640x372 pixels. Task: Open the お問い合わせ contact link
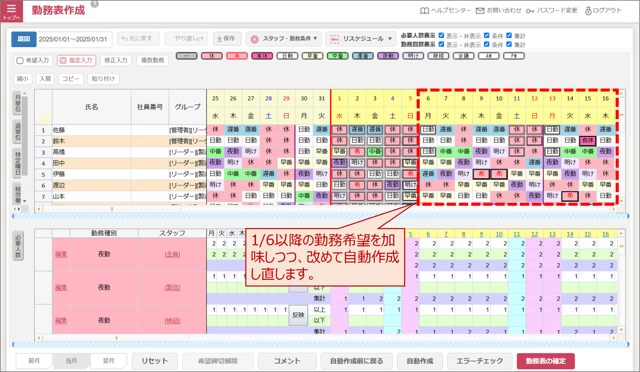click(x=499, y=11)
